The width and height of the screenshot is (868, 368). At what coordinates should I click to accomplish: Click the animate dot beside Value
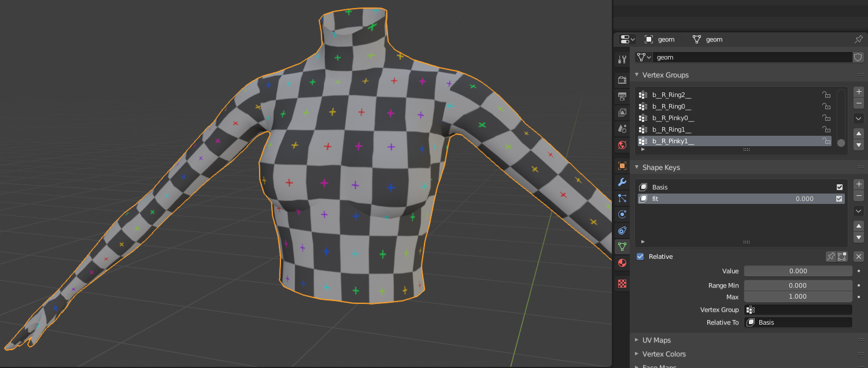tap(859, 271)
